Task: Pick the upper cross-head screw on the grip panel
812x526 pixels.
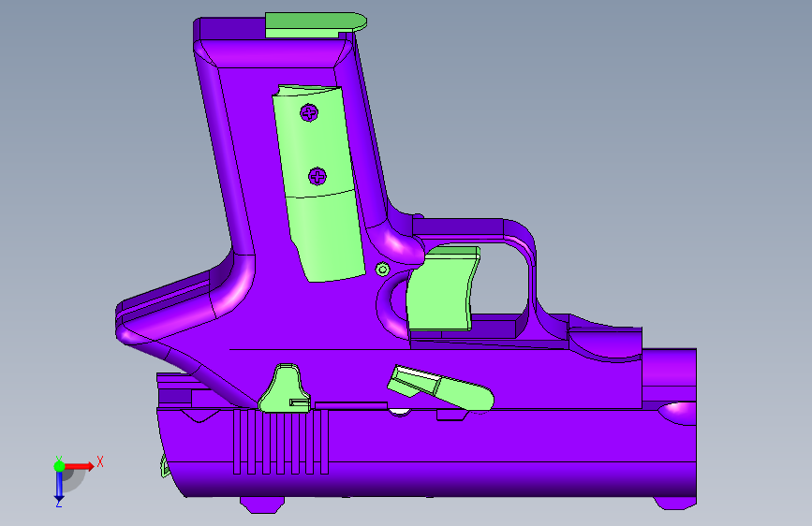Action: pyautogui.click(x=309, y=112)
